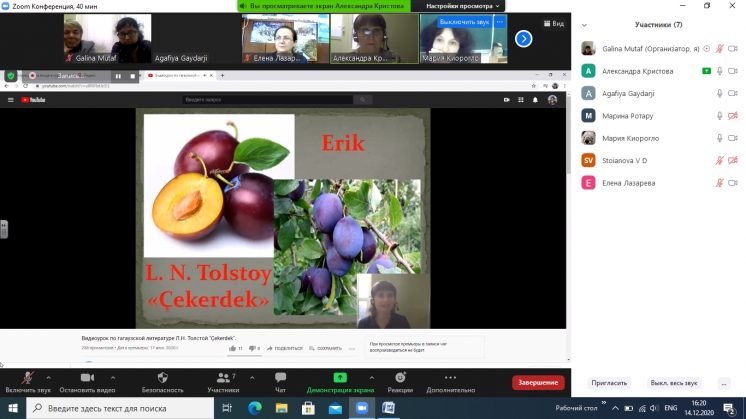
Task: Toggle Елена Лазарева muted microphone icon
Action: click(x=719, y=183)
